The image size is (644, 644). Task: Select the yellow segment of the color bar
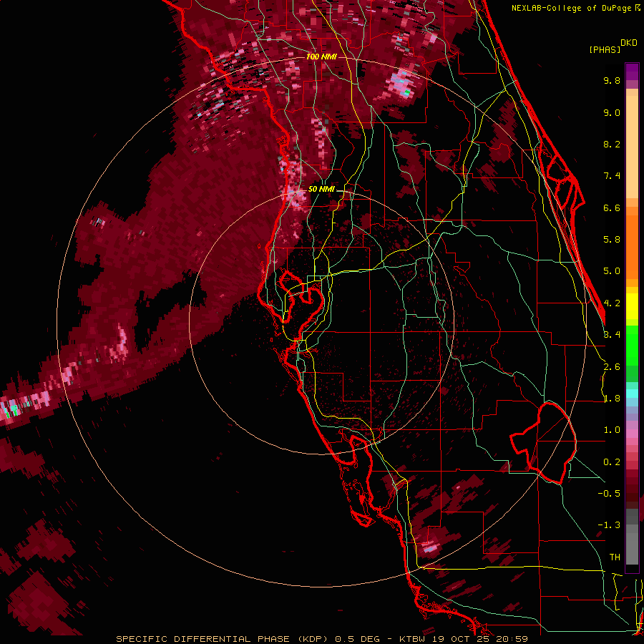click(632, 306)
